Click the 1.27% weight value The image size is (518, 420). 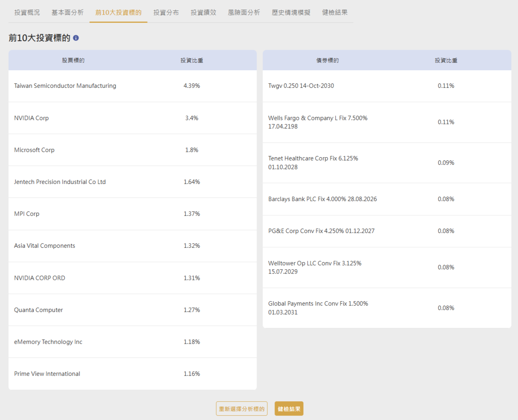[192, 310]
